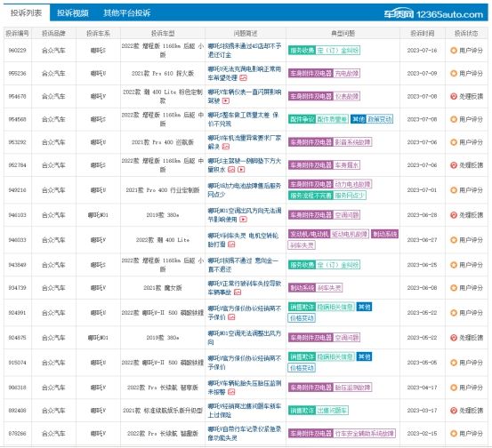Screen dimensions: 492x448
Task: Click the 处理反馈 status icon for complaint 954678
Action: pos(454,96)
